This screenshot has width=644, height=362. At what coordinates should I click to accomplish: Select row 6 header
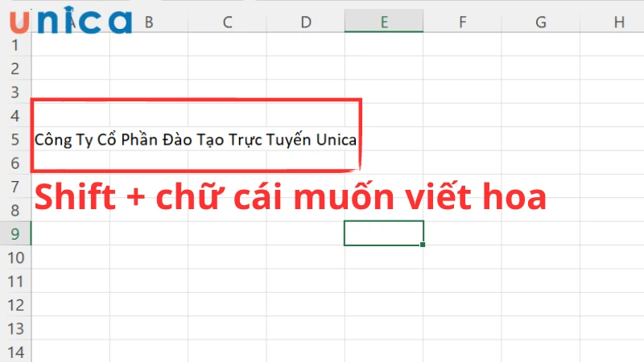click(x=15, y=163)
